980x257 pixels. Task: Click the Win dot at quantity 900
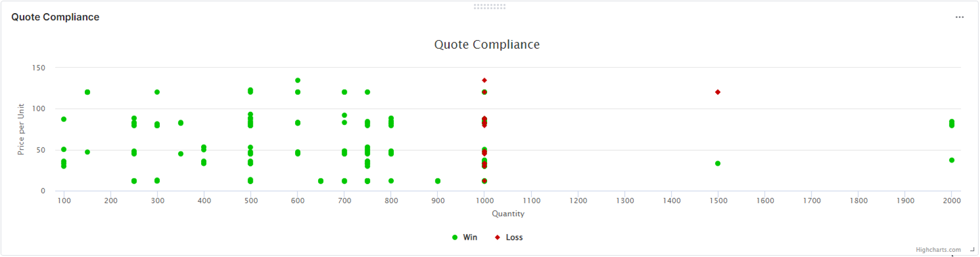point(438,181)
